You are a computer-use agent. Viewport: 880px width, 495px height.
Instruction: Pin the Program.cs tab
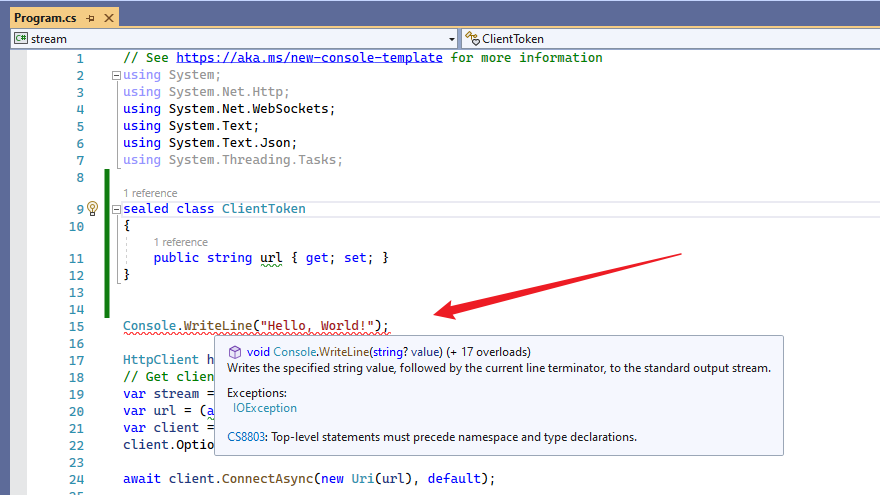pos(89,18)
